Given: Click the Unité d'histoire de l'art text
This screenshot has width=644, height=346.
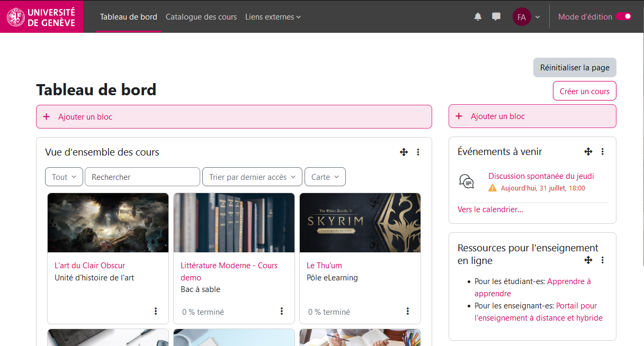Looking at the screenshot, I should point(94,278).
